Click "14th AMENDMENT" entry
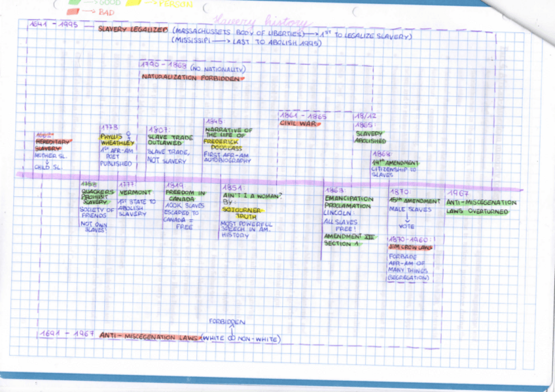The width and height of the screenshot is (555, 392). [395, 163]
